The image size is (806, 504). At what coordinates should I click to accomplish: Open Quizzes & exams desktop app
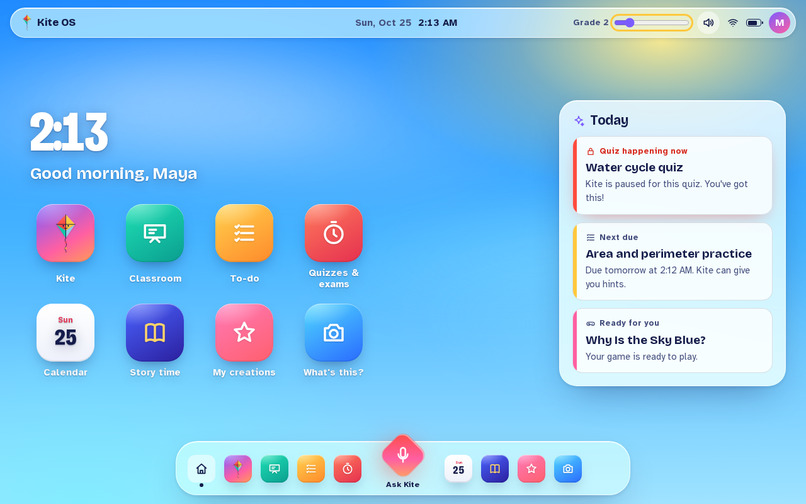334,233
